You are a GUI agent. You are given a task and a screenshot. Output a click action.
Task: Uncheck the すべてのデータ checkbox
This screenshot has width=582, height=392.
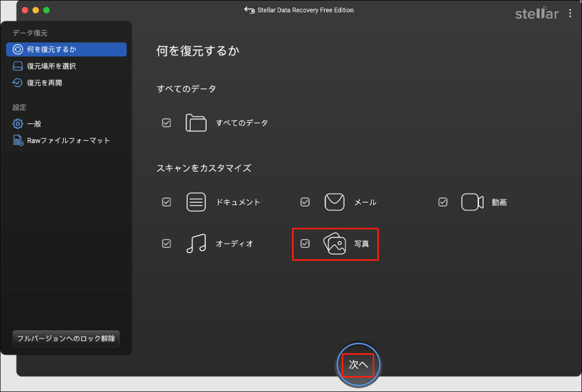pos(166,123)
